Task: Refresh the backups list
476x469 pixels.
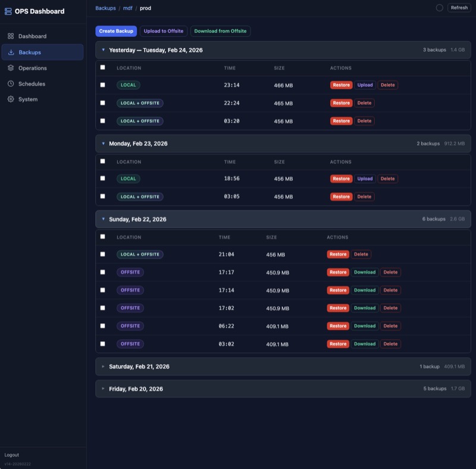Action: coord(458,8)
